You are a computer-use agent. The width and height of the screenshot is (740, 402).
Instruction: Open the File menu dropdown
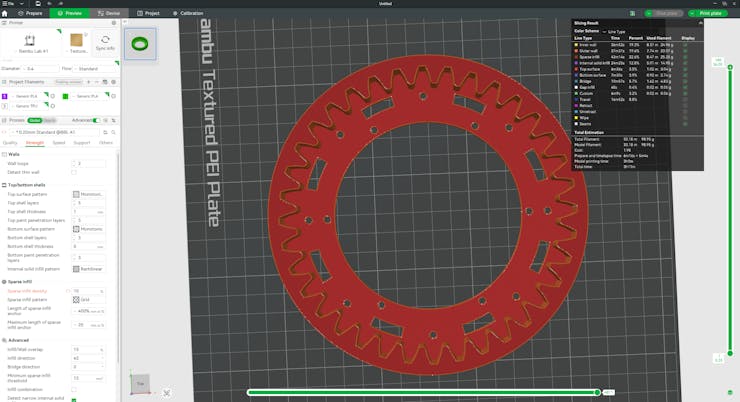click(x=12, y=3)
